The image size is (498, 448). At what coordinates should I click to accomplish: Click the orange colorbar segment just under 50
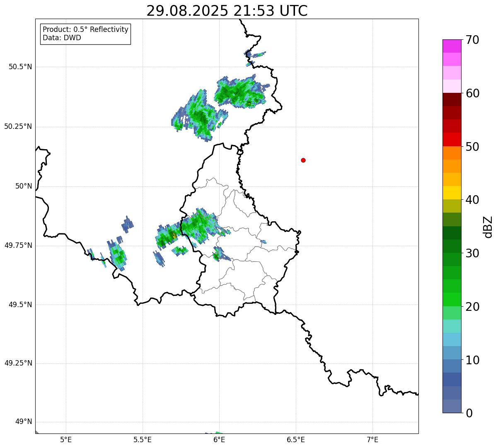point(452,153)
